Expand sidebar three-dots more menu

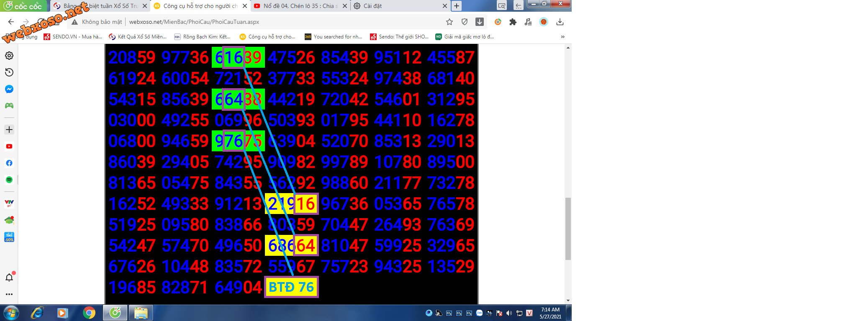coord(9,294)
